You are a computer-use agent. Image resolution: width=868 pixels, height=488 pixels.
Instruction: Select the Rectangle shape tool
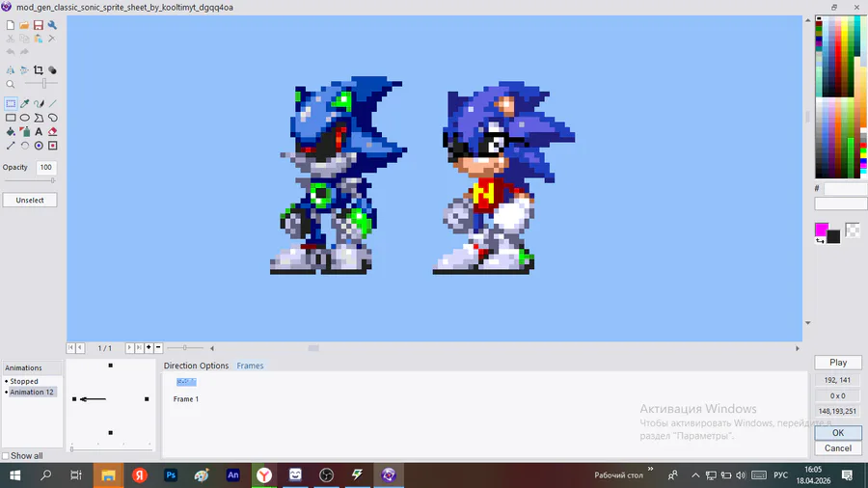pyautogui.click(x=11, y=118)
